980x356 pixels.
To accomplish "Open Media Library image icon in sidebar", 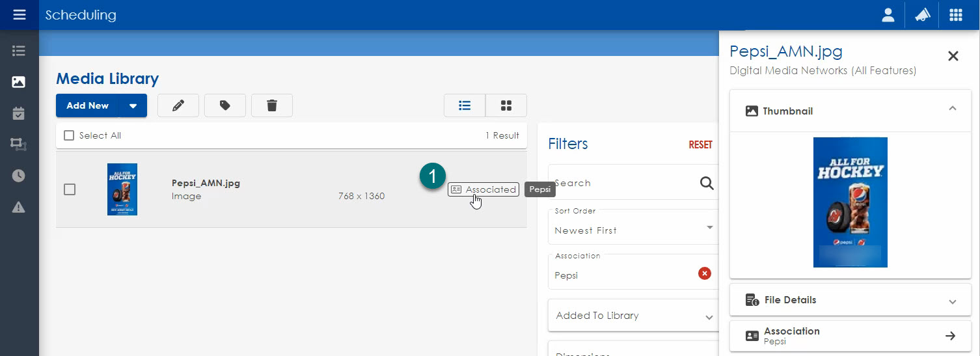I will tap(19, 82).
